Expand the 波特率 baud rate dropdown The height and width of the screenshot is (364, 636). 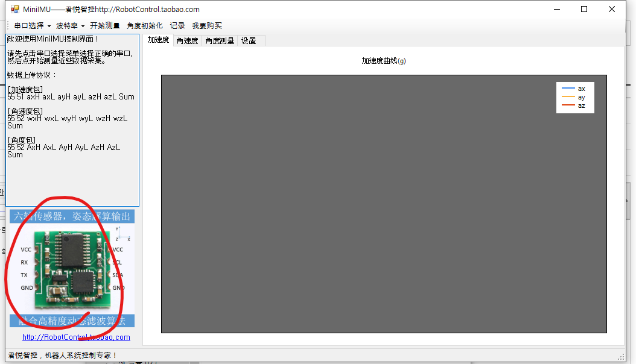tap(70, 26)
